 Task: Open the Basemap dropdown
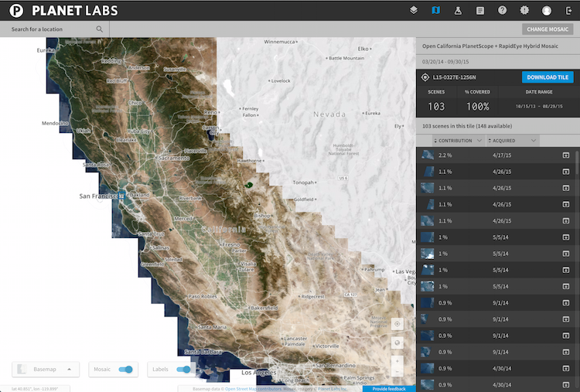pos(46,369)
